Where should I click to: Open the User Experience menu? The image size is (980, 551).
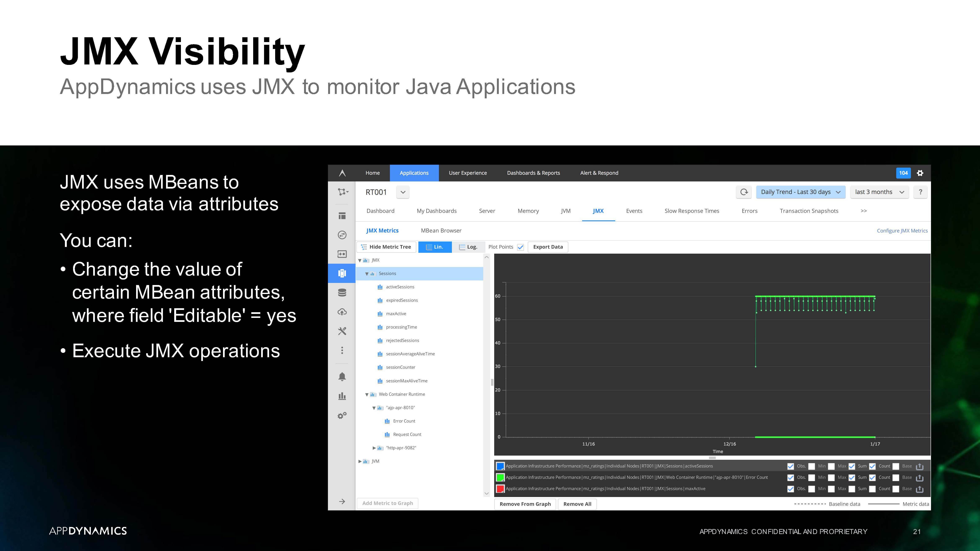point(468,173)
